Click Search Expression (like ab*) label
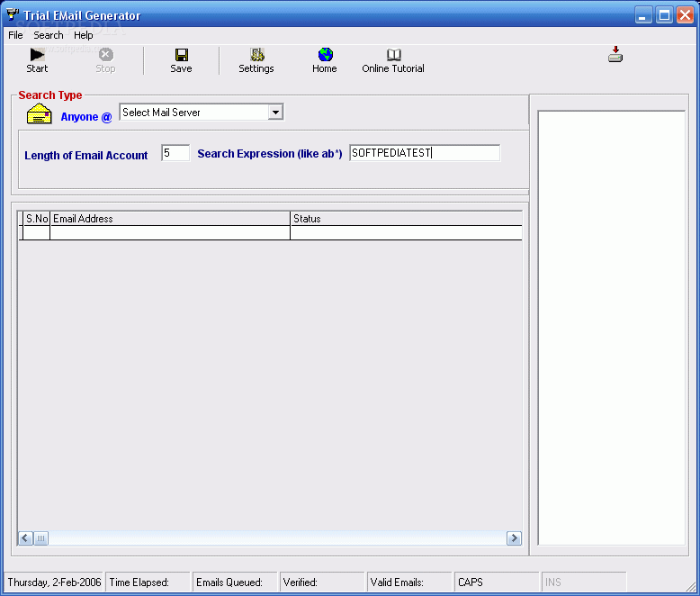 coord(270,154)
